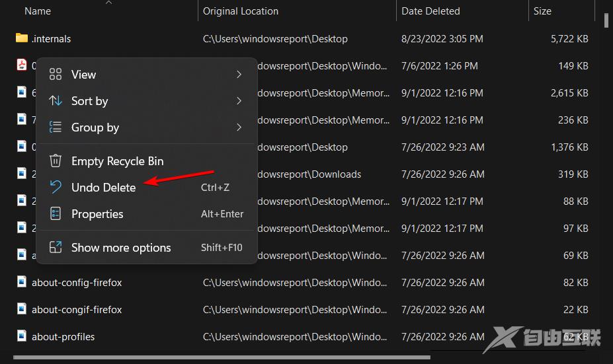Click the size value 5,722 KB
This screenshot has width=613, height=364.
click(x=569, y=39)
